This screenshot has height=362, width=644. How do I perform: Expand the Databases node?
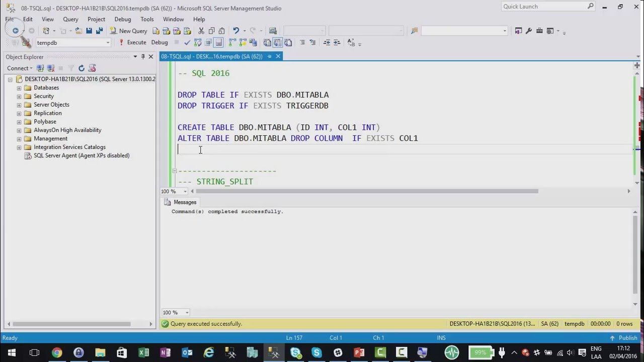point(19,88)
